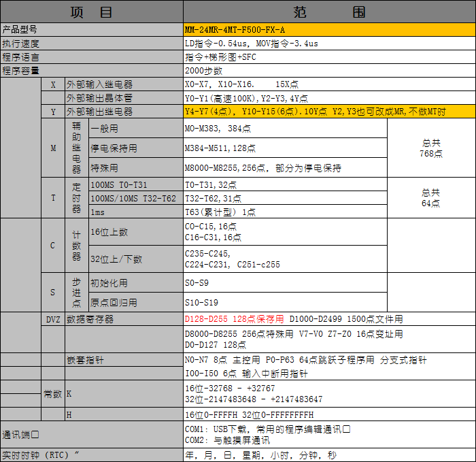Click the cell reading 指令+梯形图+SFC
Viewport: 476px width, 462px height.
point(329,57)
